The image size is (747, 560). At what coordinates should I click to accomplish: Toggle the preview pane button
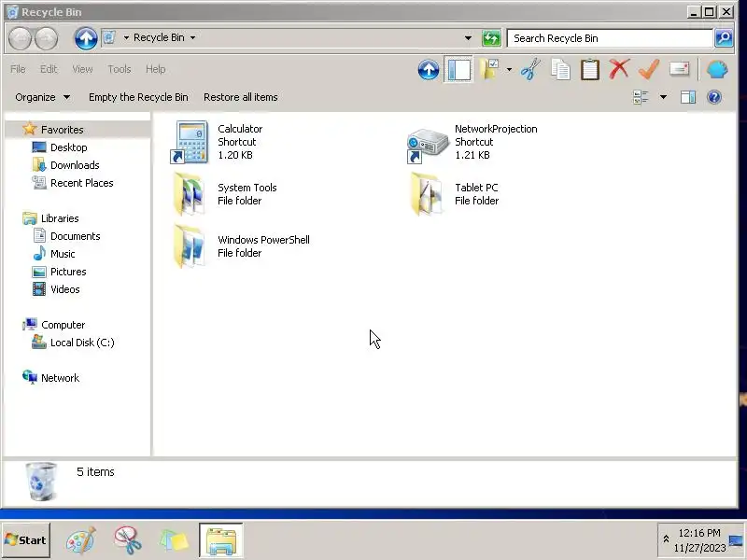pos(688,98)
